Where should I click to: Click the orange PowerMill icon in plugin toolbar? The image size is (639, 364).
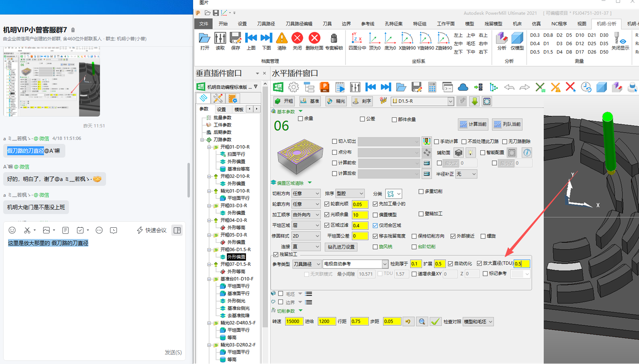pos(325,87)
